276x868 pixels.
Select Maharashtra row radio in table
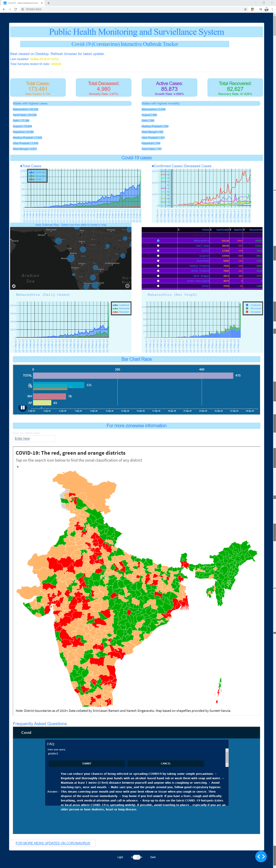pos(158,241)
